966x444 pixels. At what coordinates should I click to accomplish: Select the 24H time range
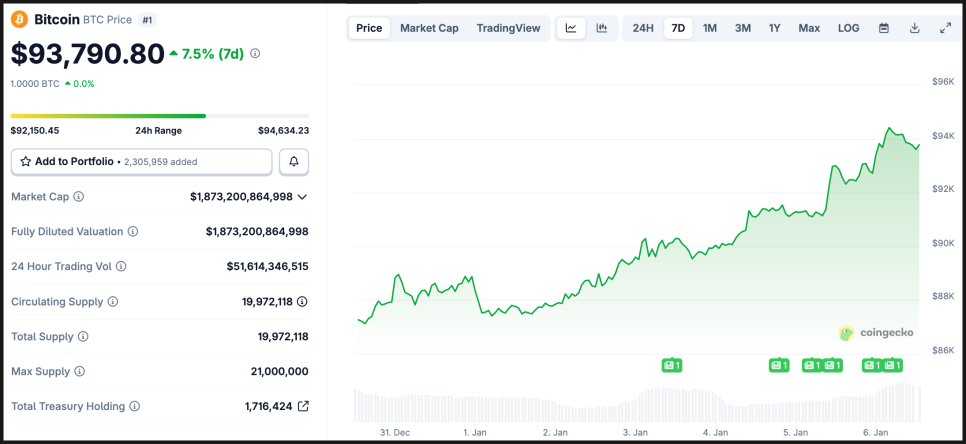point(643,28)
